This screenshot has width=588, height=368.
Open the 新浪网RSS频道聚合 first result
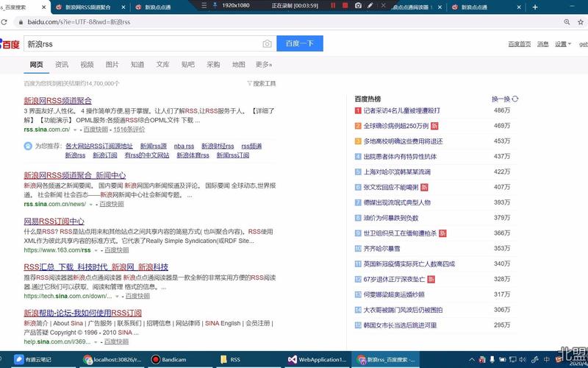(x=58, y=101)
